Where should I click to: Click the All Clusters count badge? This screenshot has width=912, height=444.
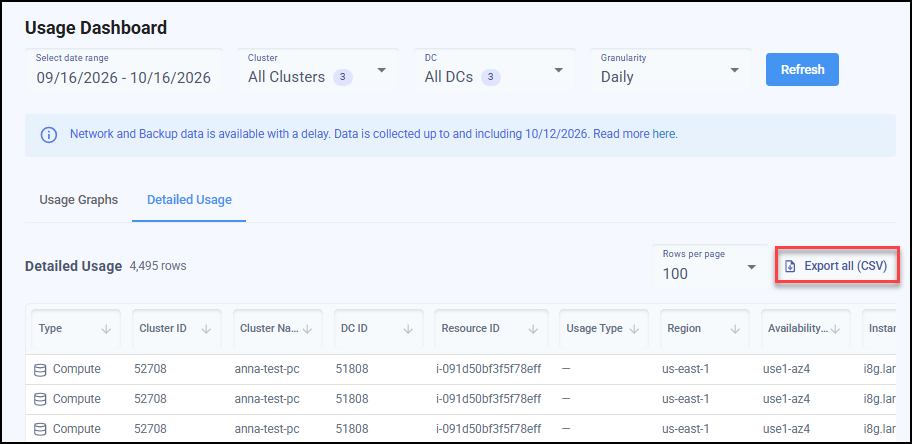click(343, 77)
